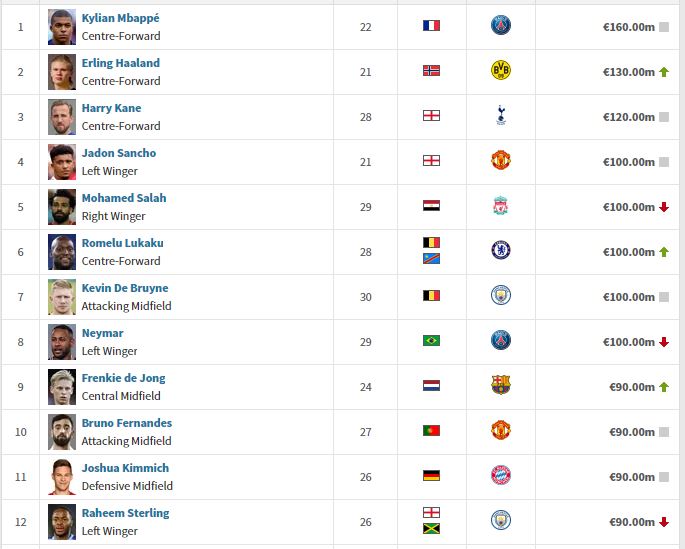The width and height of the screenshot is (685, 549).
Task: Click the Borussia Dortmund club crest
Action: tap(501, 70)
